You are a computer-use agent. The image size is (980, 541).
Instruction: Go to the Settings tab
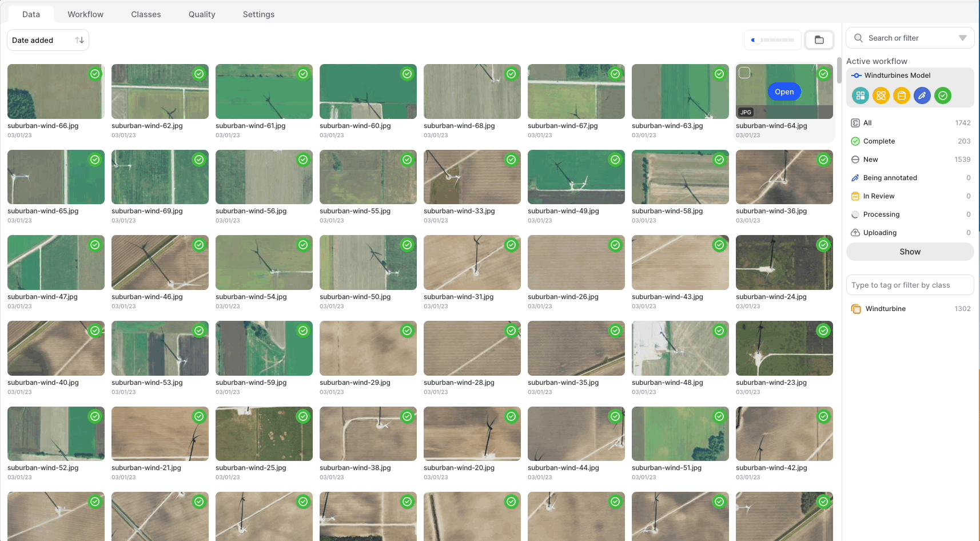(259, 14)
